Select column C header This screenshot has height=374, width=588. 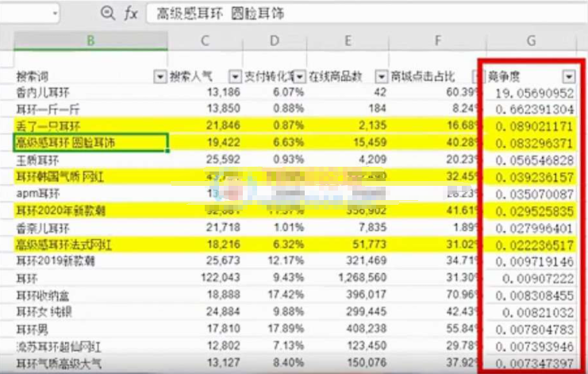coord(206,40)
